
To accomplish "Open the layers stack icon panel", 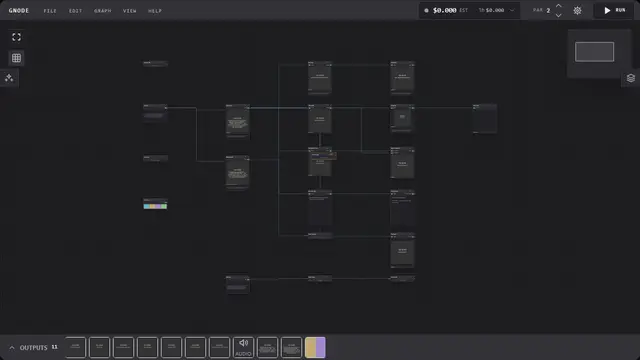I will tap(631, 78).
